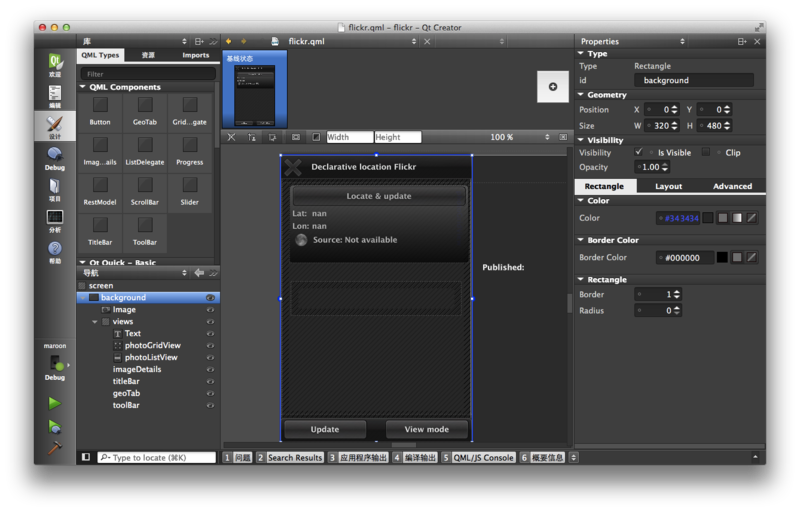The height and width of the screenshot is (512, 800).
Task: Toggle visibility eye for views item
Action: [210, 322]
